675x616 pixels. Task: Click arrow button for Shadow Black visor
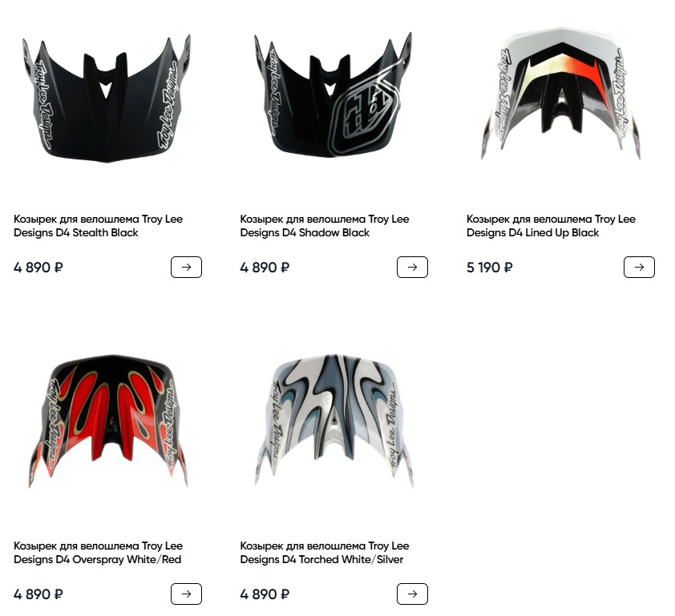coord(412,267)
